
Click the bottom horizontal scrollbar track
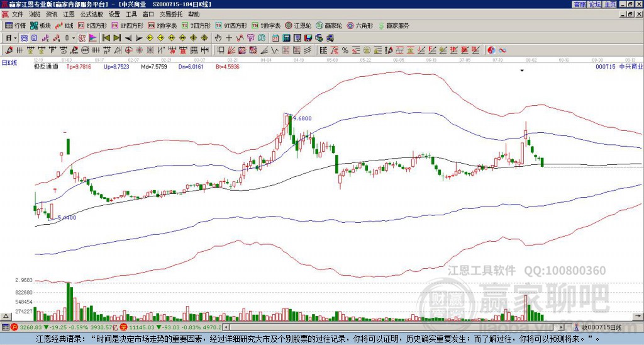coord(394,327)
